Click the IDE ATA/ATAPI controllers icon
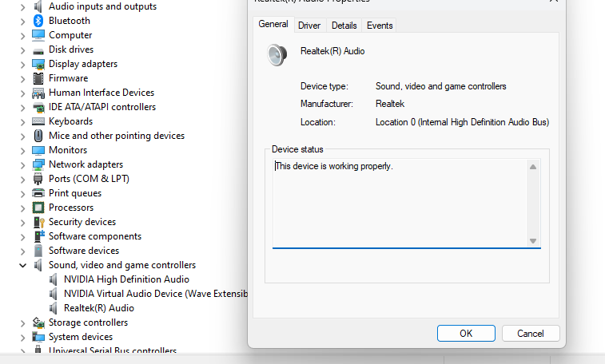Image resolution: width=605 pixels, height=364 pixels. point(38,108)
